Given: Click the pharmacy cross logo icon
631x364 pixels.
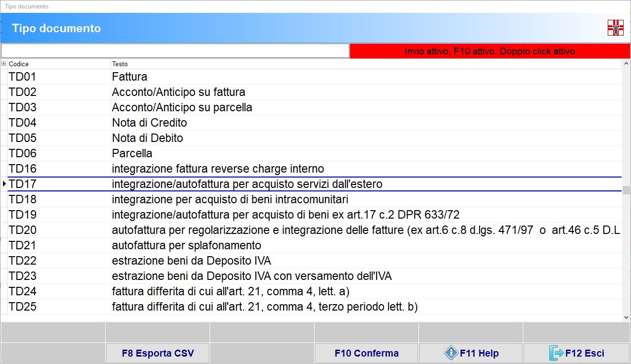Looking at the screenshot, I should (615, 28).
